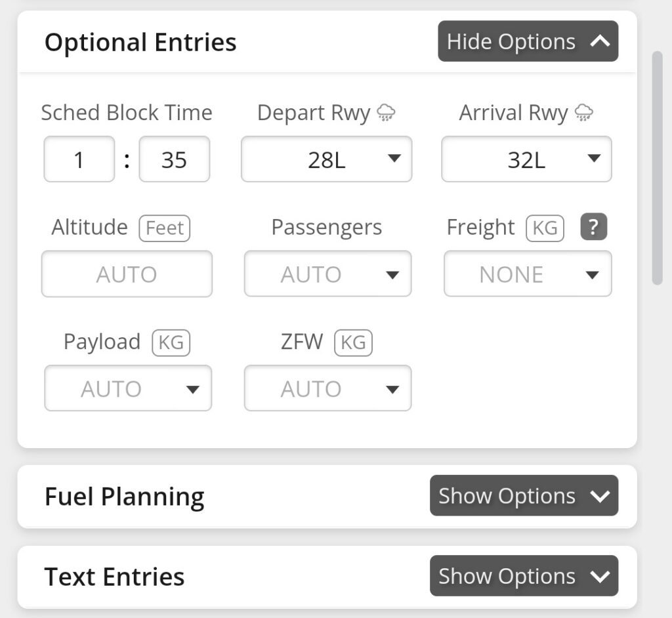Image resolution: width=672 pixels, height=618 pixels.
Task: Click the chevron on Hide Options button
Action: 600,41
